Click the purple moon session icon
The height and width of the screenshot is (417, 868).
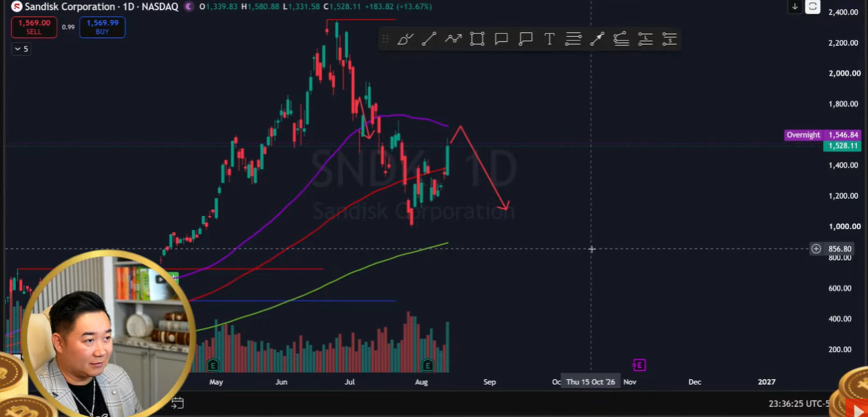pos(189,7)
